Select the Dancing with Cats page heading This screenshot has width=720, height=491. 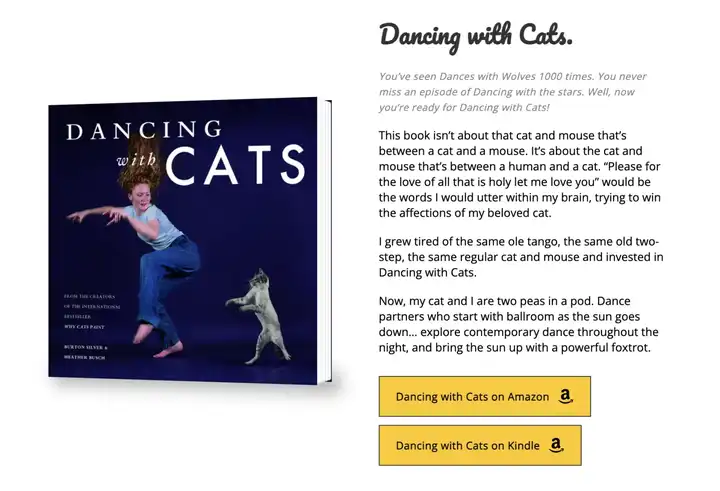476,37
